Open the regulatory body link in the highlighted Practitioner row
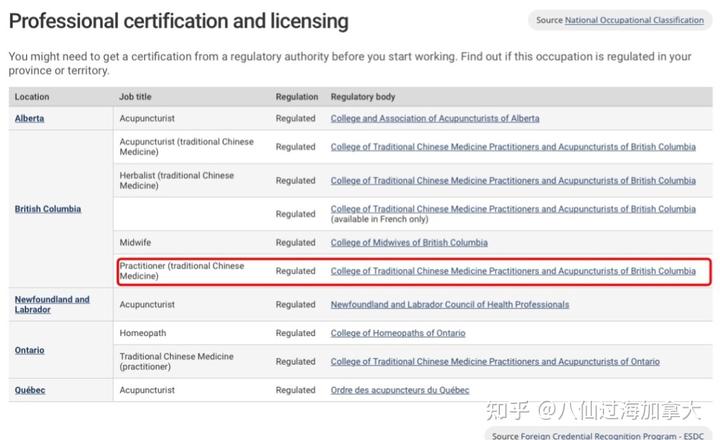720x440 pixels. [x=513, y=271]
